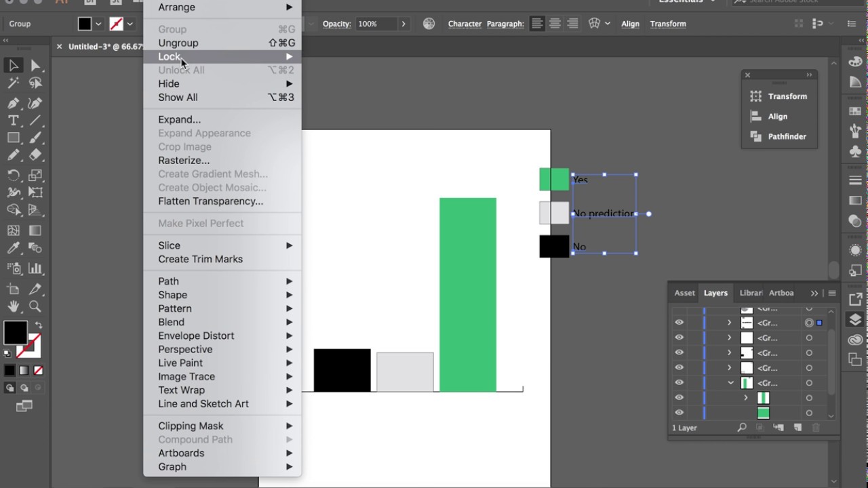868x488 pixels.
Task: Select the Hand tool
Action: [13, 306]
